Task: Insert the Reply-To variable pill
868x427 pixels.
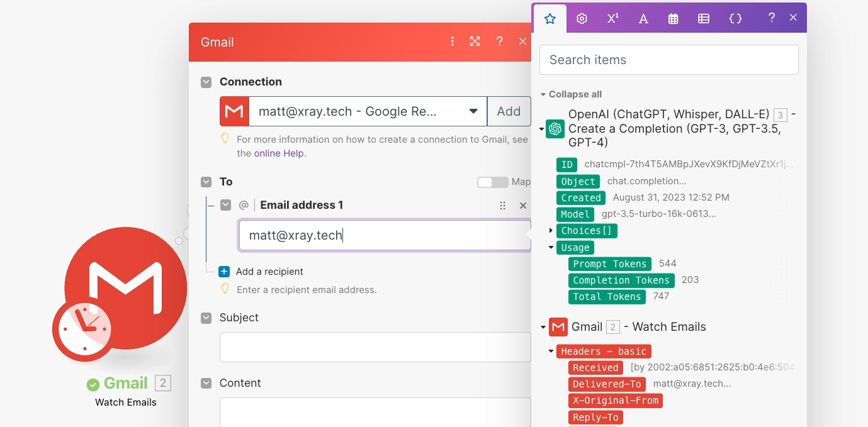Action: (x=595, y=418)
